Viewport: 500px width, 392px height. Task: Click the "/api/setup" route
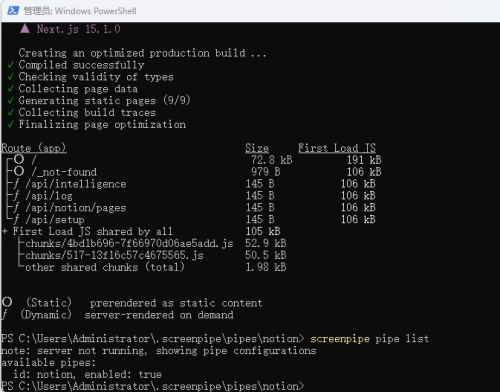pos(55,220)
